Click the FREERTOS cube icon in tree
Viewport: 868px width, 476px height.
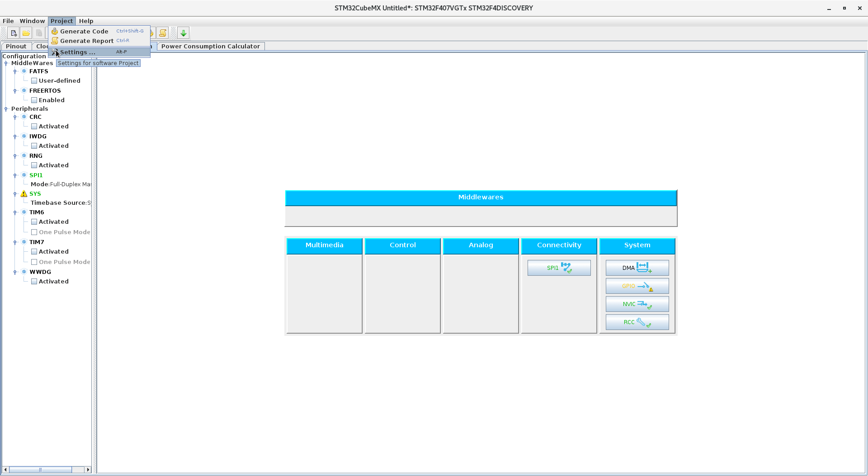pyautogui.click(x=24, y=90)
